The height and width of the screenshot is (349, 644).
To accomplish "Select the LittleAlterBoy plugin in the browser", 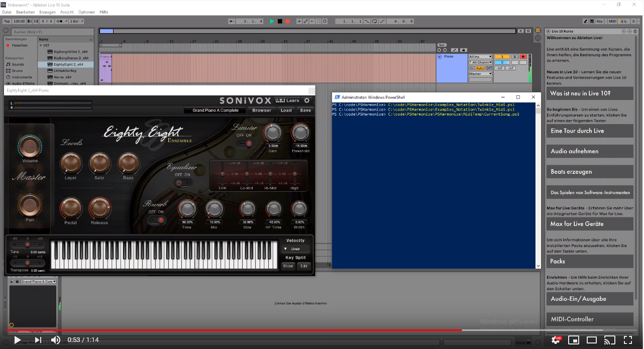I will (65, 71).
